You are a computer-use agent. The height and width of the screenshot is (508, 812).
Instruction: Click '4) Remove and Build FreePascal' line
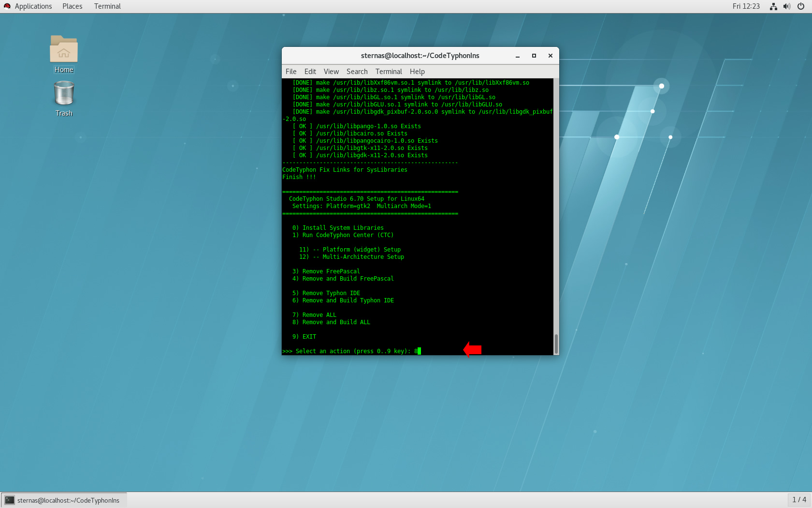pyautogui.click(x=343, y=279)
